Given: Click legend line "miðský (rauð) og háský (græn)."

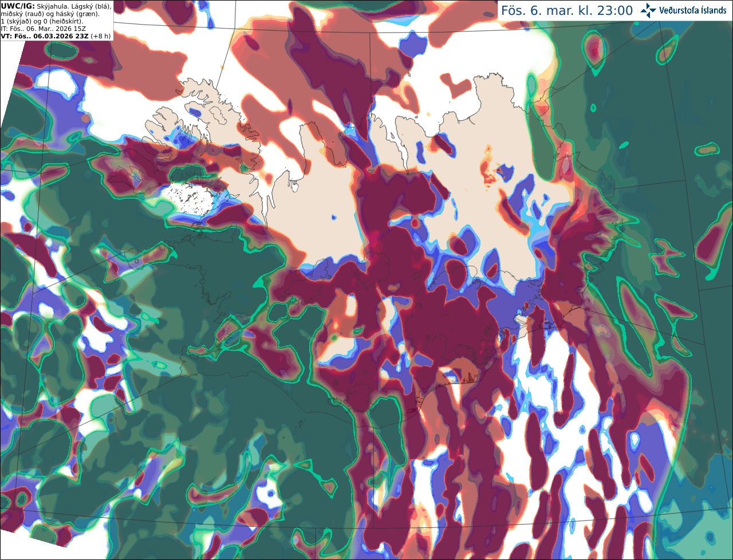Looking at the screenshot, I should tap(50, 14).
